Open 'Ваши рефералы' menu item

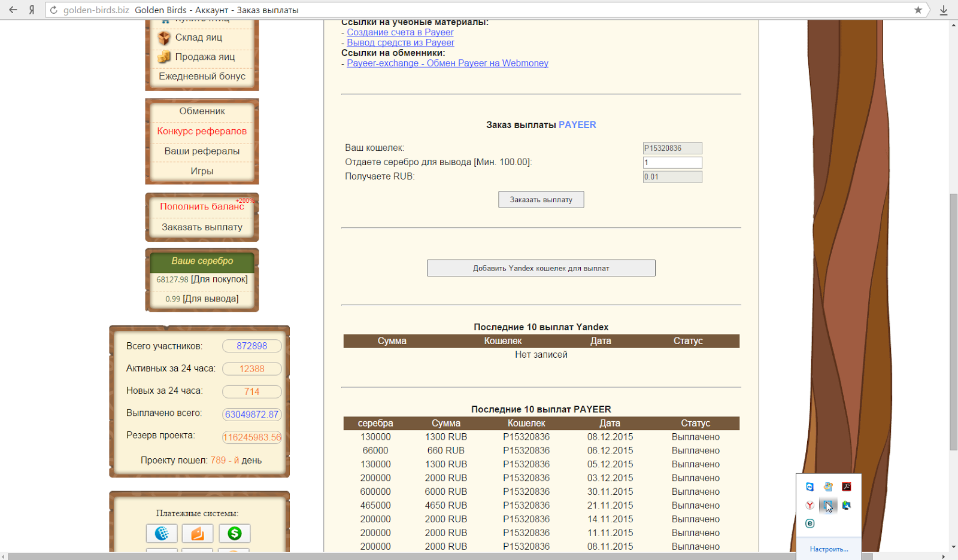(x=202, y=151)
